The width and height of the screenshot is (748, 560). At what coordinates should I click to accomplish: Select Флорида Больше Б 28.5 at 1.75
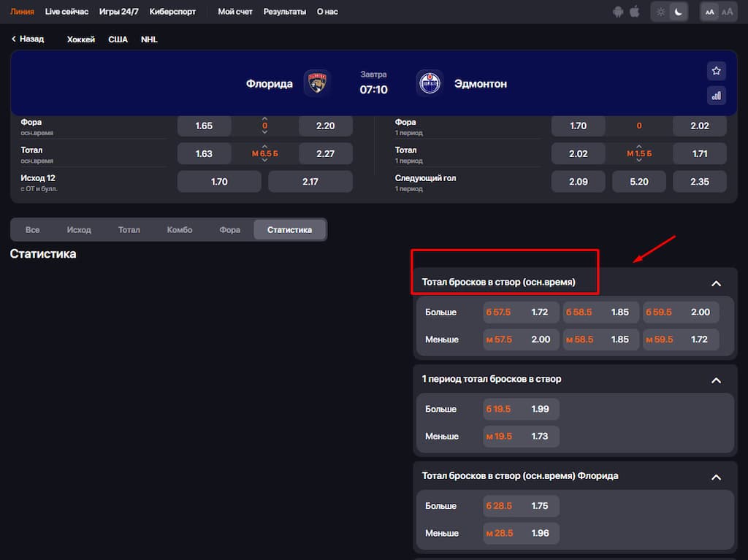(521, 506)
